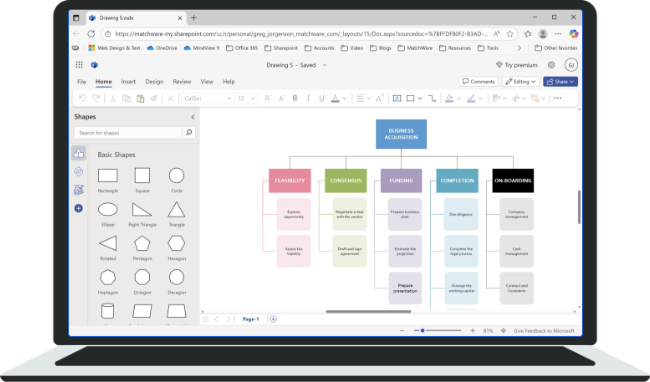Select the Hexagon shape

[x=177, y=244]
